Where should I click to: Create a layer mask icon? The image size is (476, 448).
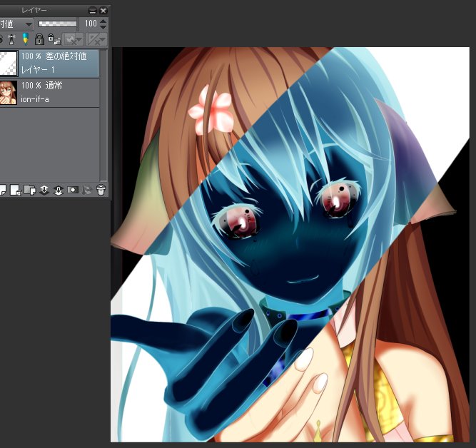73,190
